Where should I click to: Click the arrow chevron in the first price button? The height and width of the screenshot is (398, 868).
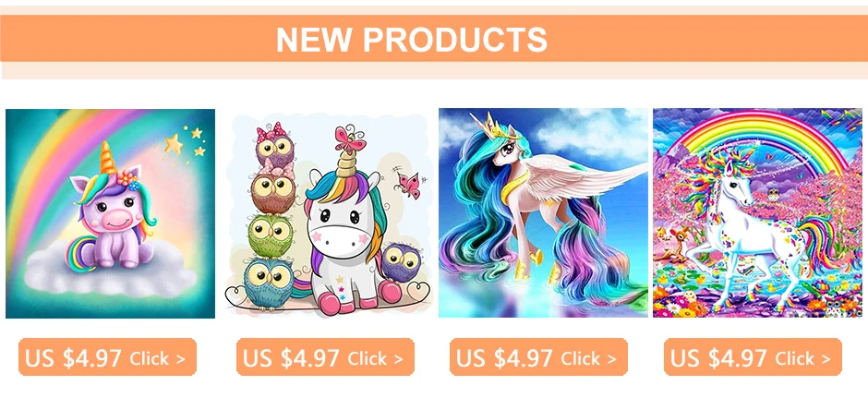[181, 358]
